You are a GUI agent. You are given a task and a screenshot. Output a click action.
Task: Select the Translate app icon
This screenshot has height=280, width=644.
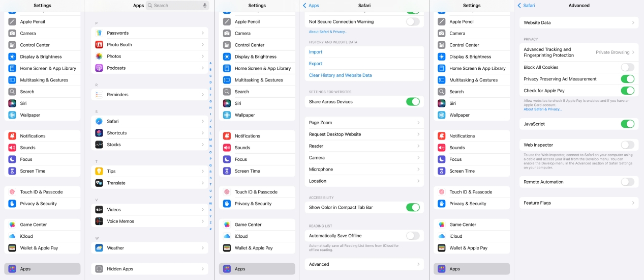point(99,183)
